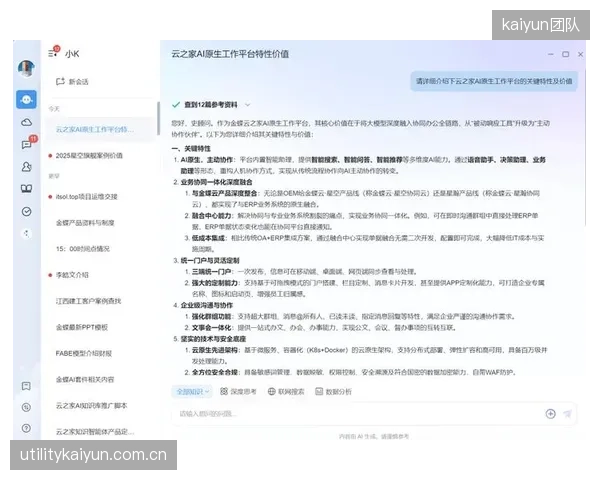The height and width of the screenshot is (480, 600).
Task: Click the green checkmark beside 查到12篇参考资料
Action: [x=176, y=104]
